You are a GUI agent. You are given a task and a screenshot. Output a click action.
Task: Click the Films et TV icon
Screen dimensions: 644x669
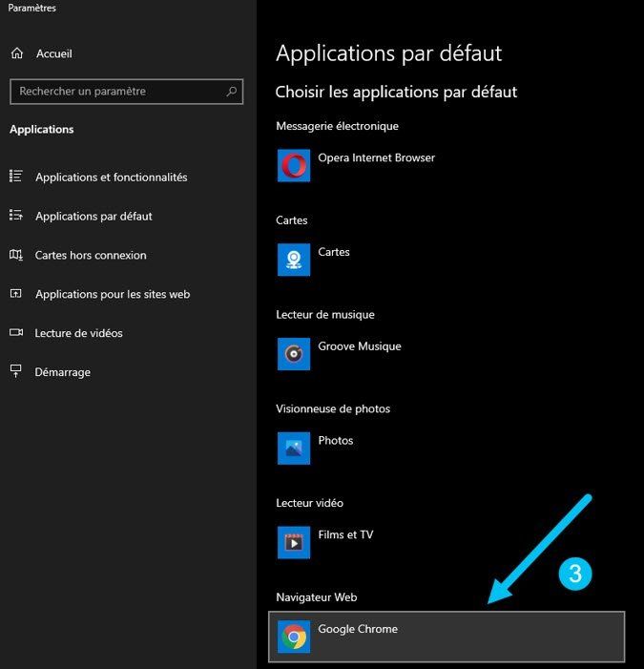[294, 542]
